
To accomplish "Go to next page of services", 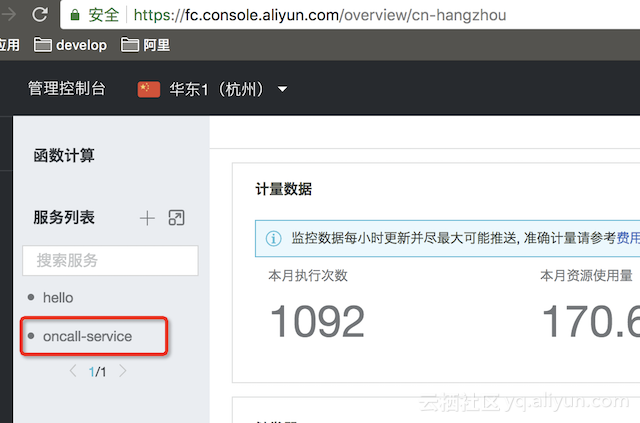I will pyautogui.click(x=122, y=371).
